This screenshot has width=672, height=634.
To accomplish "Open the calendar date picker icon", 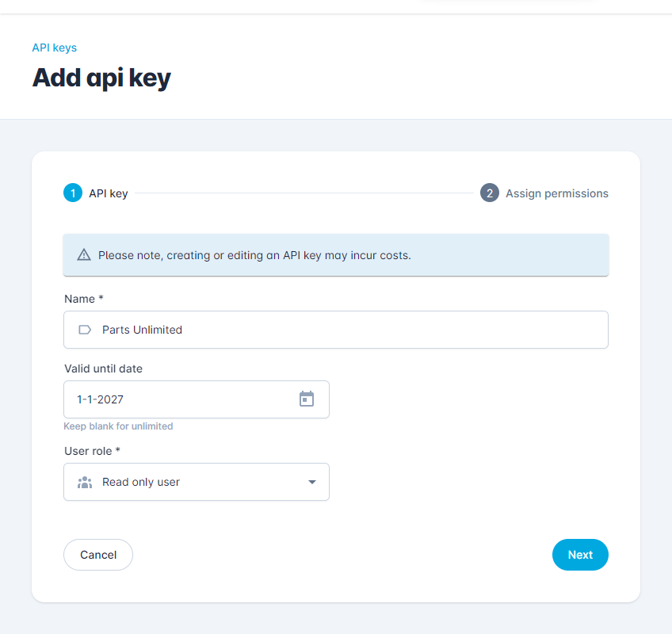I will pos(307,399).
